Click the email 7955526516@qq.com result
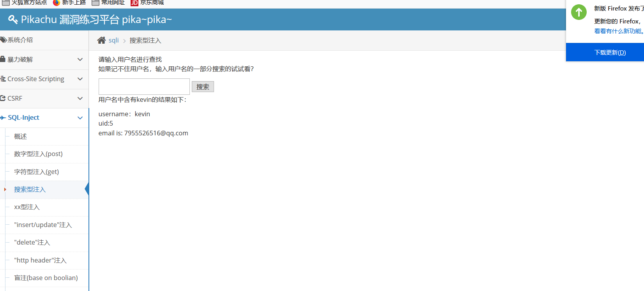644x291 pixels. tap(143, 133)
